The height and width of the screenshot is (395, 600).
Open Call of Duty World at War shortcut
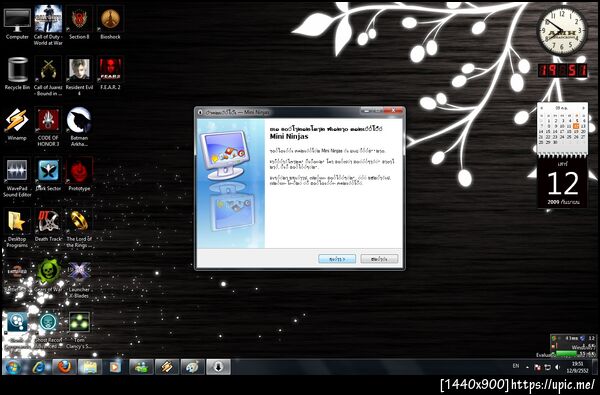48,25
